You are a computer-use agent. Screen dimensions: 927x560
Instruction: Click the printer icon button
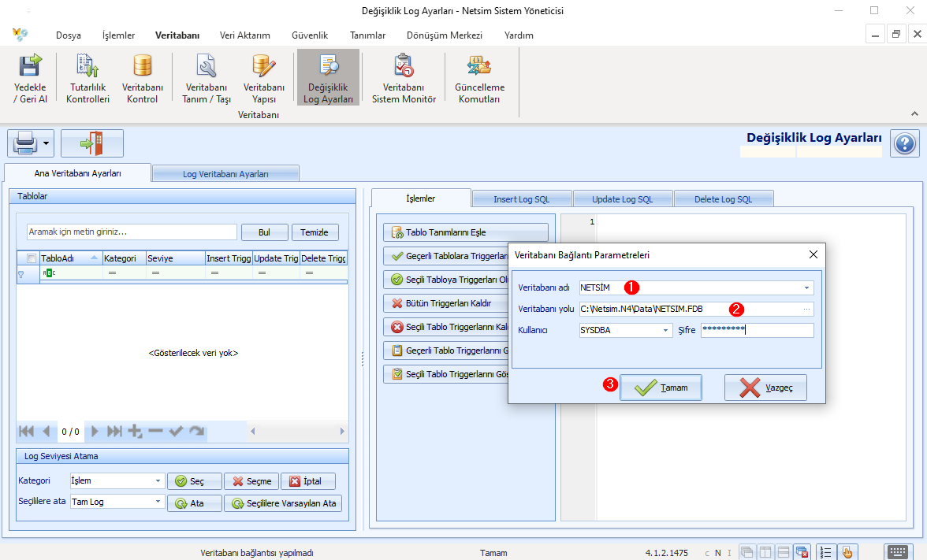pos(25,143)
